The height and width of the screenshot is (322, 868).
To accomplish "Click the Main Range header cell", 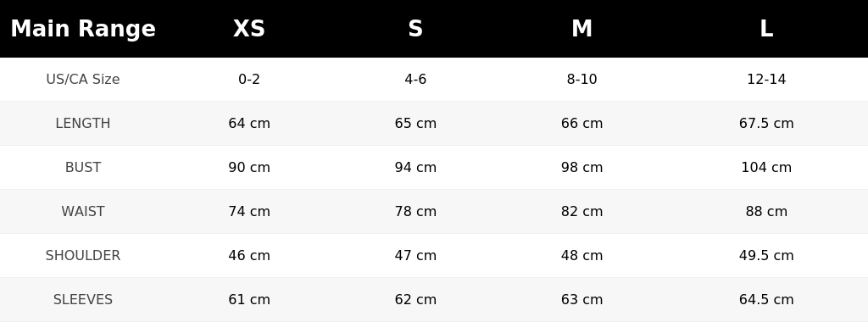I will pyautogui.click(x=83, y=29).
